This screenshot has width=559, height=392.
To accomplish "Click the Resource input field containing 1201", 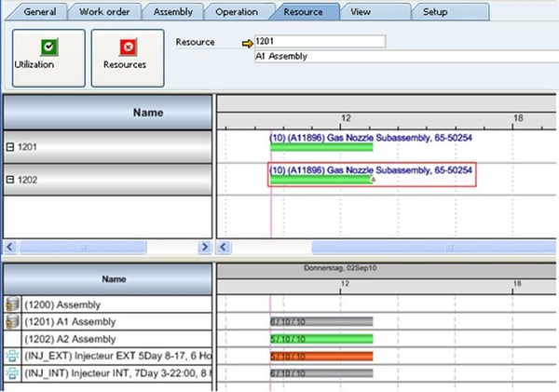I will click(x=320, y=41).
